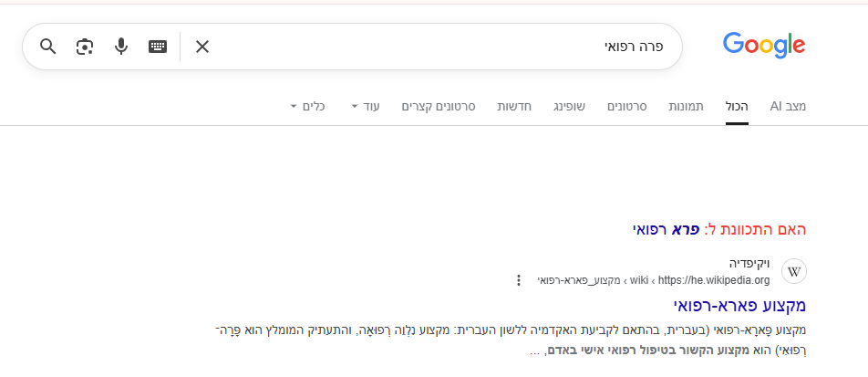Viewport: 868px width, 377px height.
Task: Clear the search query with X
Action: 202,47
